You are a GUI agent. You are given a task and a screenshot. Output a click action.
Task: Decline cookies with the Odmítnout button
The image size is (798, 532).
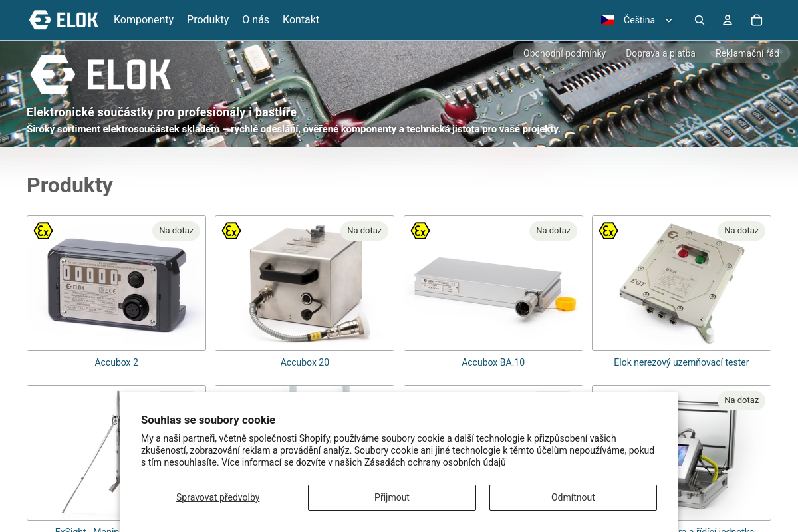[x=573, y=497]
